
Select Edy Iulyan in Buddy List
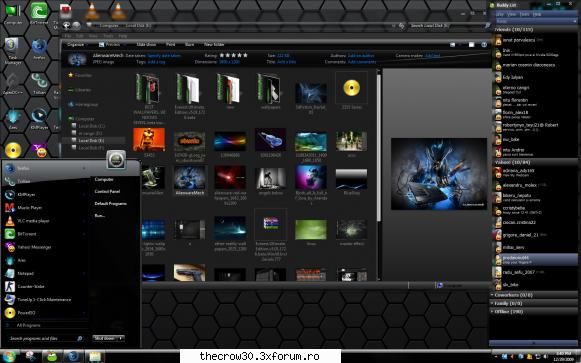pyautogui.click(x=512, y=77)
